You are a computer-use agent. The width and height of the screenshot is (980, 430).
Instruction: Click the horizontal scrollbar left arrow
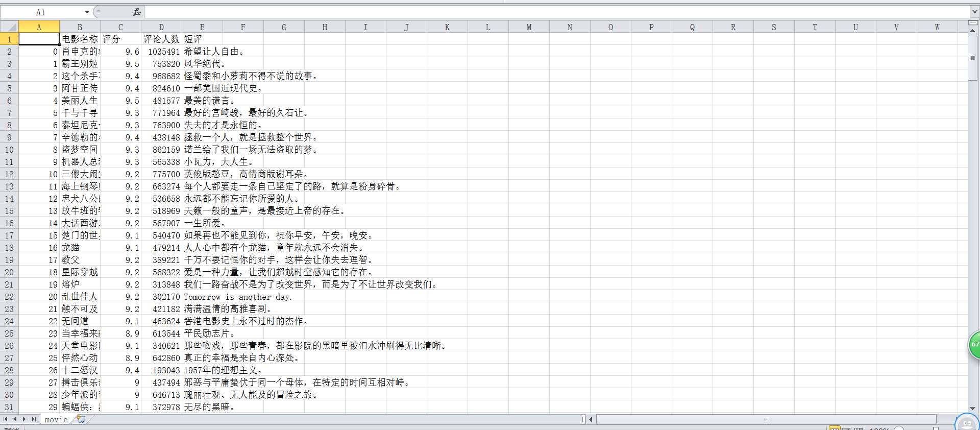point(592,420)
